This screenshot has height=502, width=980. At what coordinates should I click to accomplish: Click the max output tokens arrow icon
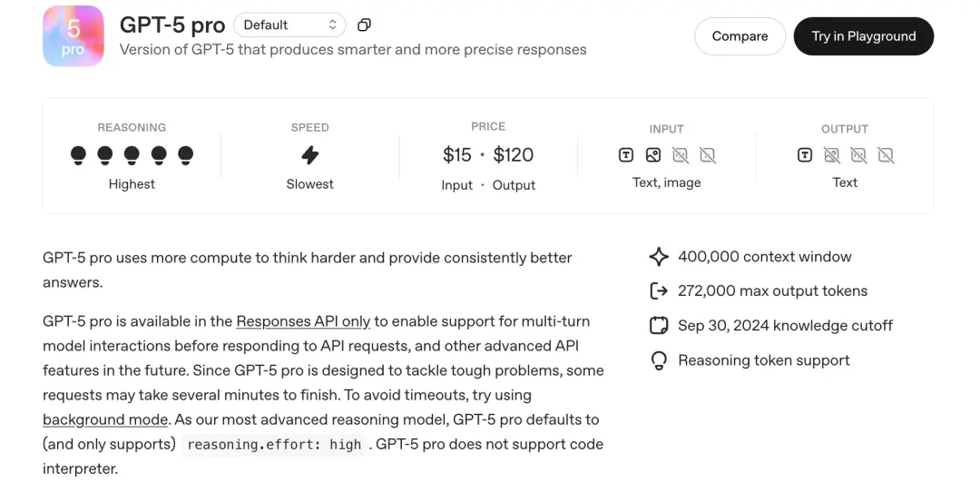[x=659, y=291]
